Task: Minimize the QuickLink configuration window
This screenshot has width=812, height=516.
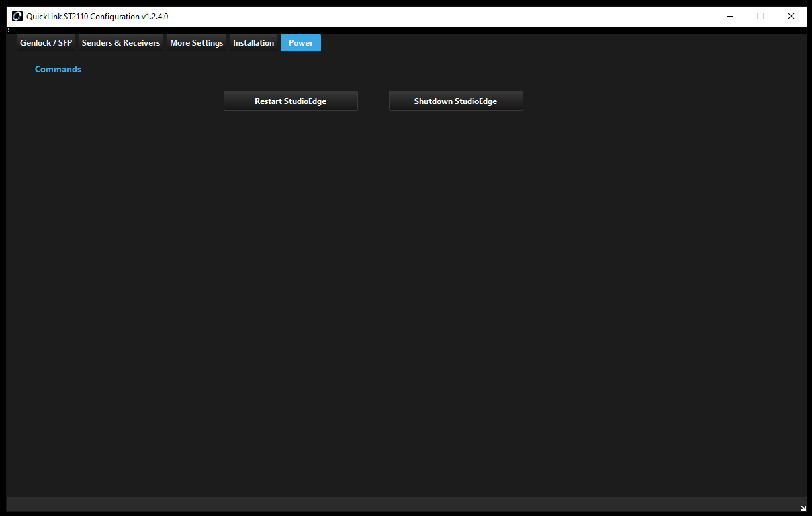Action: tap(729, 17)
